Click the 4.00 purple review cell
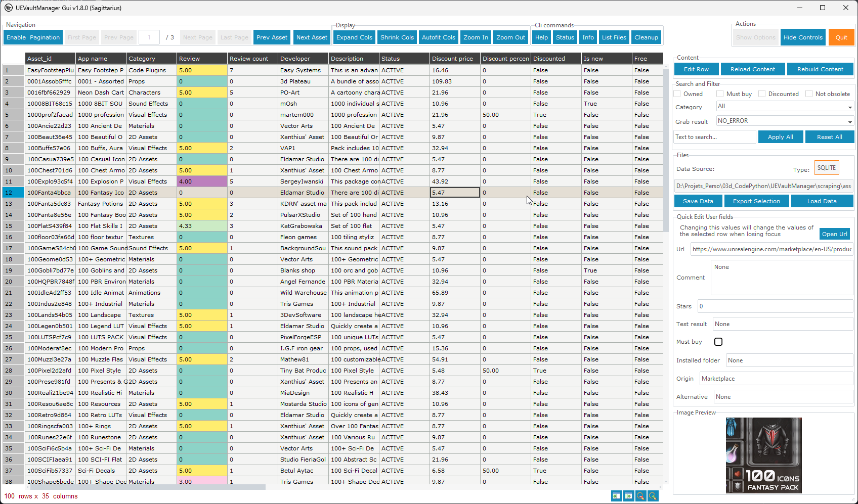858x504 pixels. (x=202, y=181)
